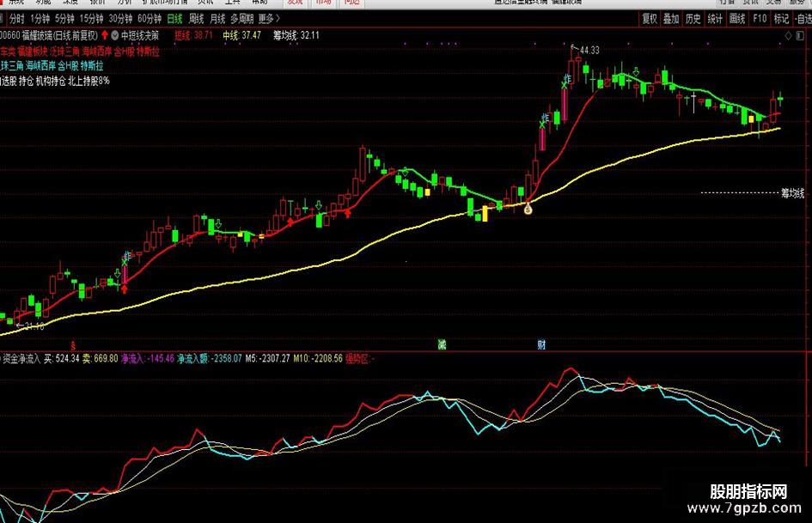Open the indicator dropdown before 中短线决策
812x523 pixels.
pyautogui.click(x=115, y=35)
